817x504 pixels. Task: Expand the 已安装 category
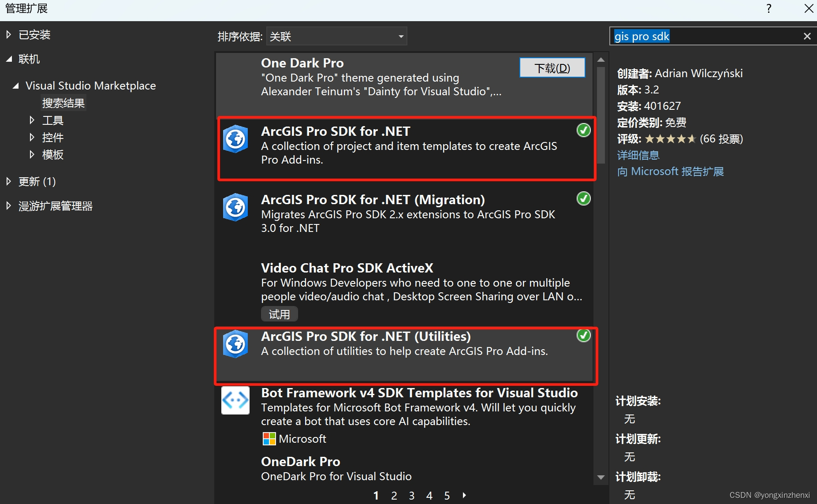[8, 34]
